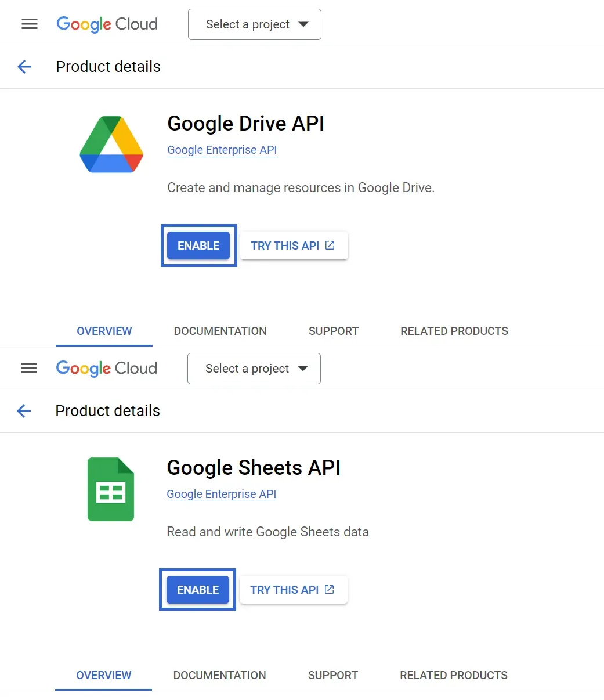
Task: Open the RELATED PRODUCTS tab for Sheets API
Action: 453,675
